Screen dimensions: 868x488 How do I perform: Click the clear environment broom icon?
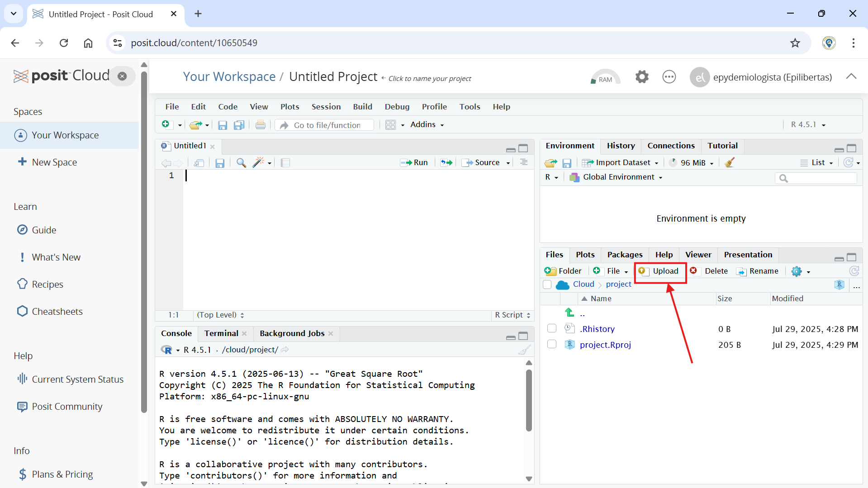click(729, 163)
